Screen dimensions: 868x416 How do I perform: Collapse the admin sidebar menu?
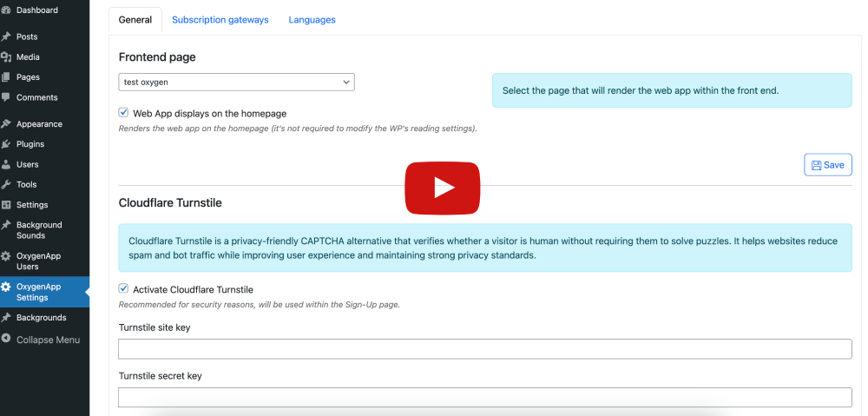point(47,340)
